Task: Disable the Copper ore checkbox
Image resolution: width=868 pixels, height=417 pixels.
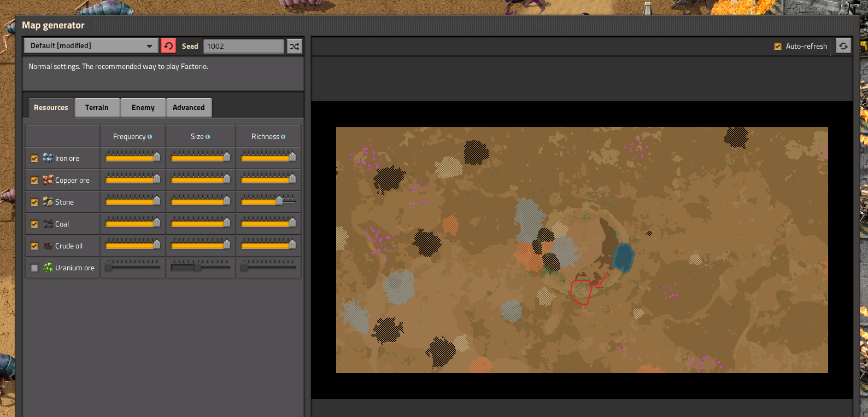Action: [34, 180]
